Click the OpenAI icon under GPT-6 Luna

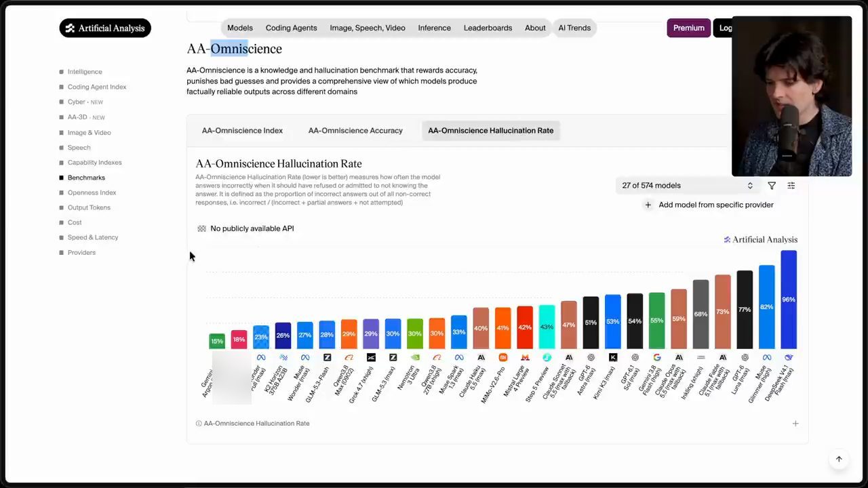[x=745, y=357]
